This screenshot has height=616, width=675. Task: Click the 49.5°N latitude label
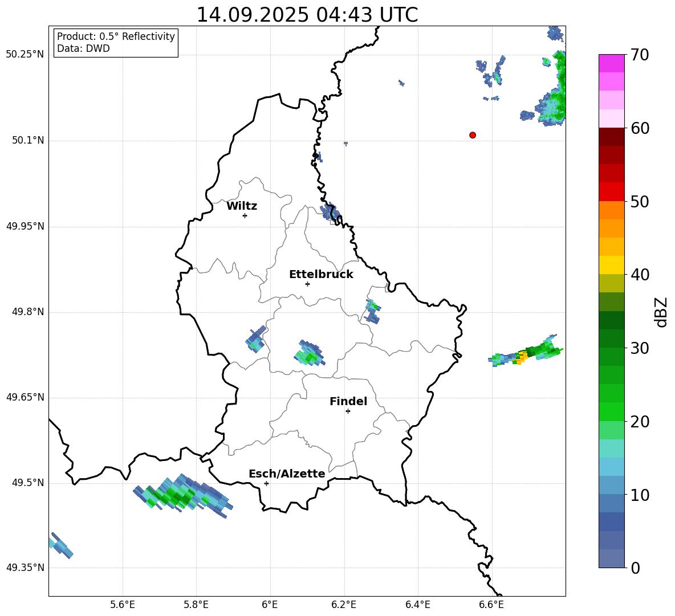coord(28,483)
